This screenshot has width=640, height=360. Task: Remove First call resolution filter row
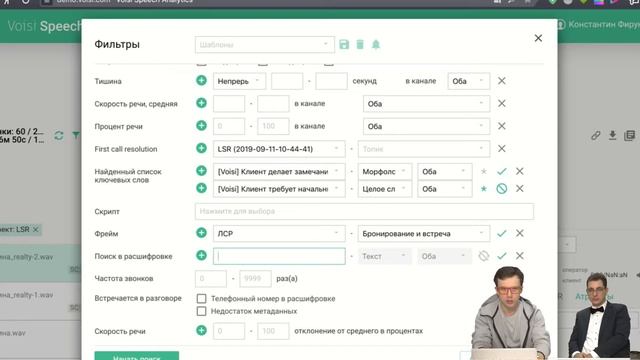click(502, 149)
